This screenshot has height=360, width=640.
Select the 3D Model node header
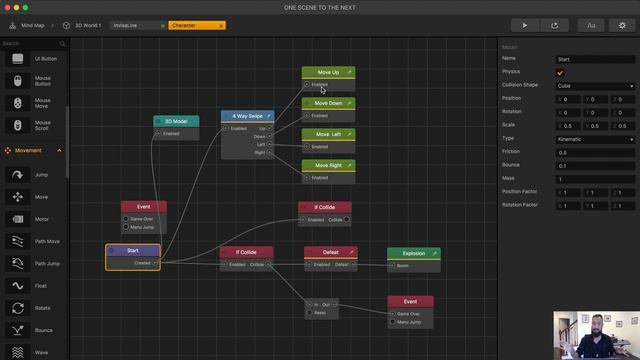pyautogui.click(x=176, y=121)
